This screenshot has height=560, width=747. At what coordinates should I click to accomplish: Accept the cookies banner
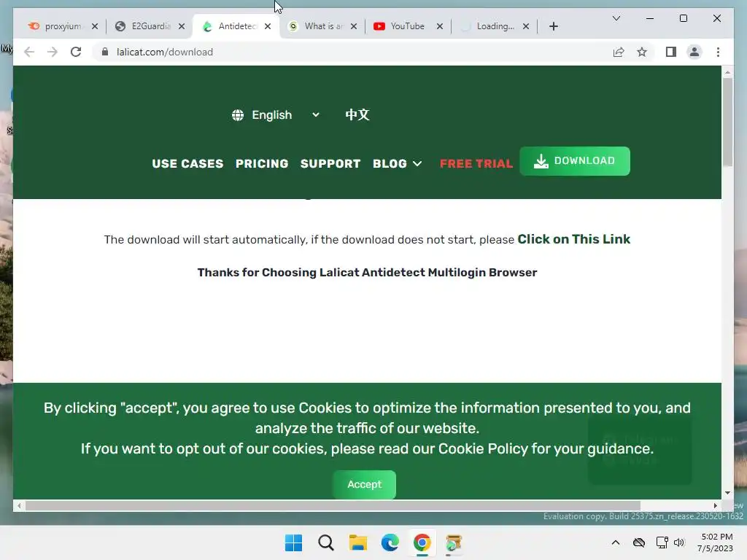tap(365, 484)
